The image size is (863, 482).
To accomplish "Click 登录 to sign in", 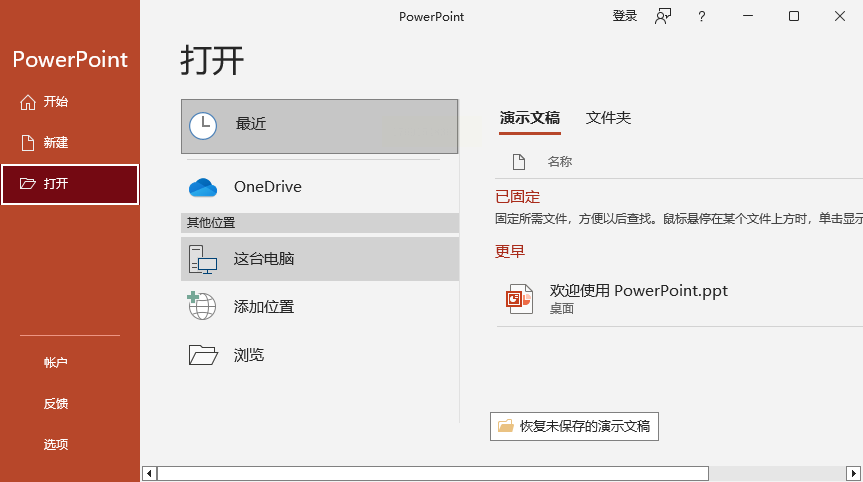I will [624, 16].
